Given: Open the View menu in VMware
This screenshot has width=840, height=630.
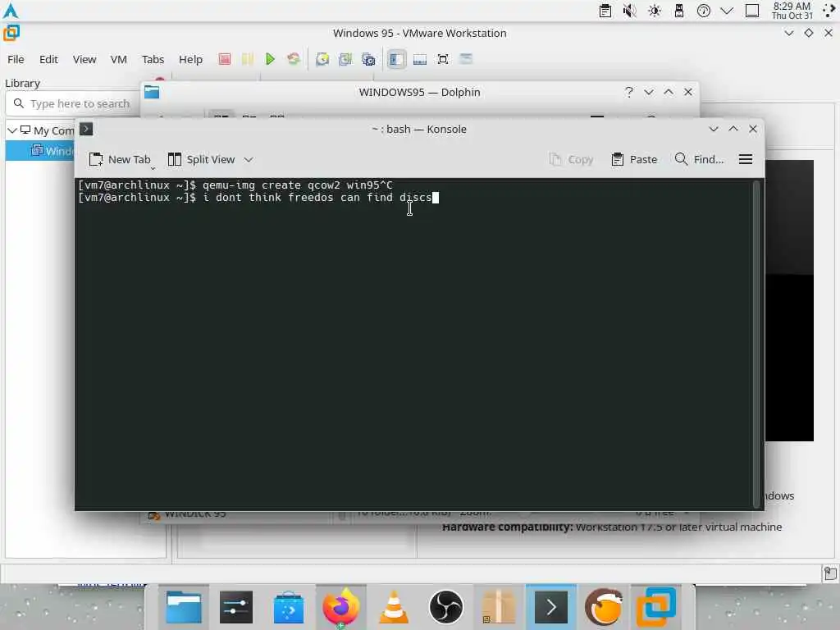Looking at the screenshot, I should point(84,59).
